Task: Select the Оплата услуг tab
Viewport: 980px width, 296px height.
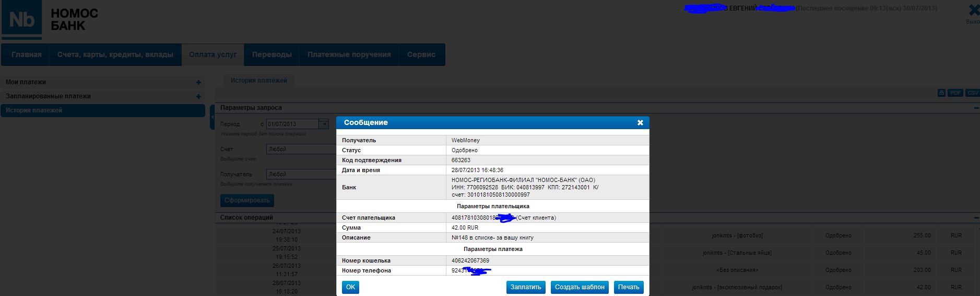Action: pyautogui.click(x=213, y=54)
